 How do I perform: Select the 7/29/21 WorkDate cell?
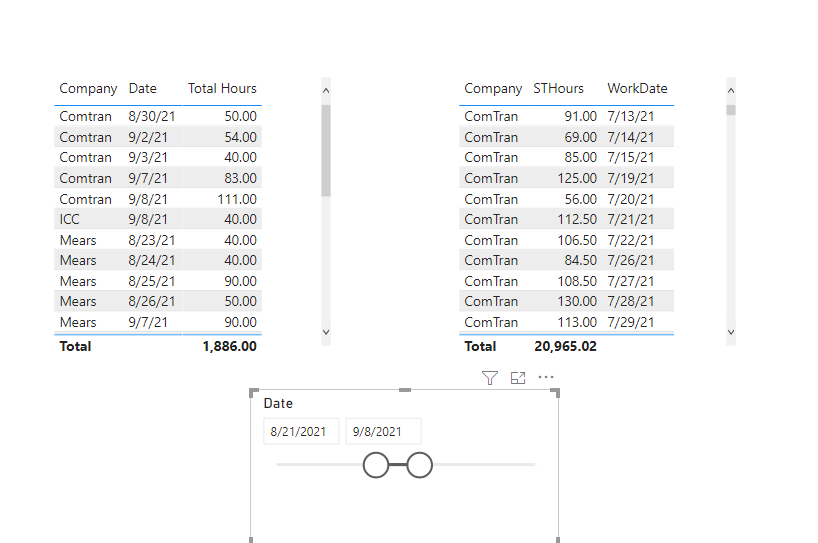click(x=631, y=322)
